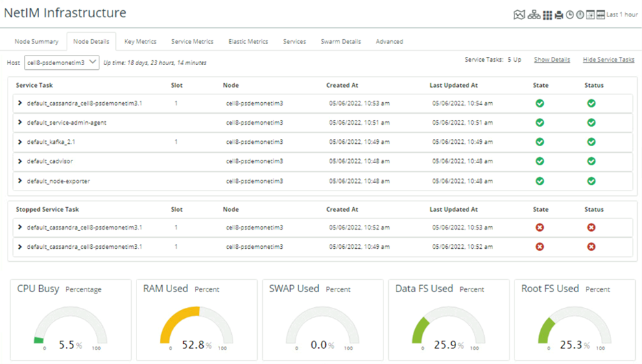Screen dimensions: 642x364
Task: Click red Status icon of stopped task created 10:49 am
Action: pos(591,247)
